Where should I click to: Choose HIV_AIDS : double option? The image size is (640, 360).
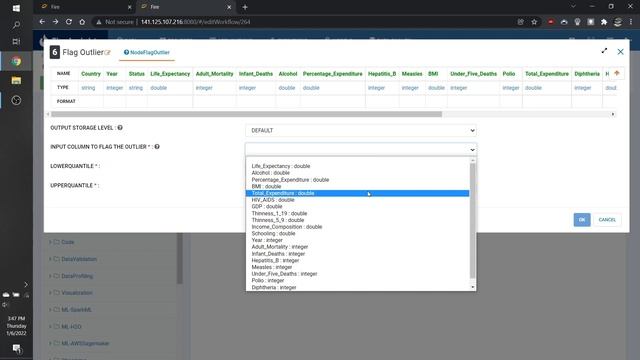click(358, 200)
